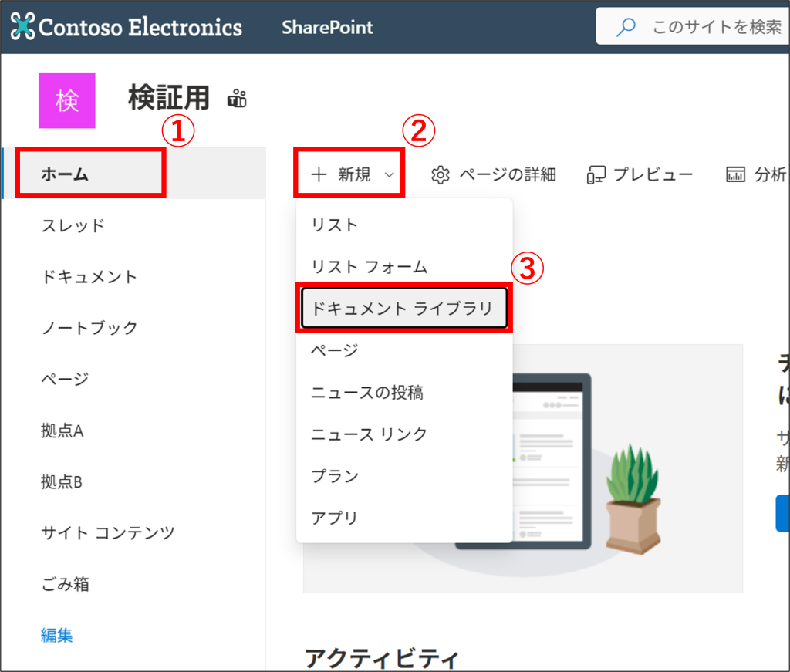Select ニュースの投稿 menu entry
Screen dimensions: 790x672
click(x=367, y=393)
